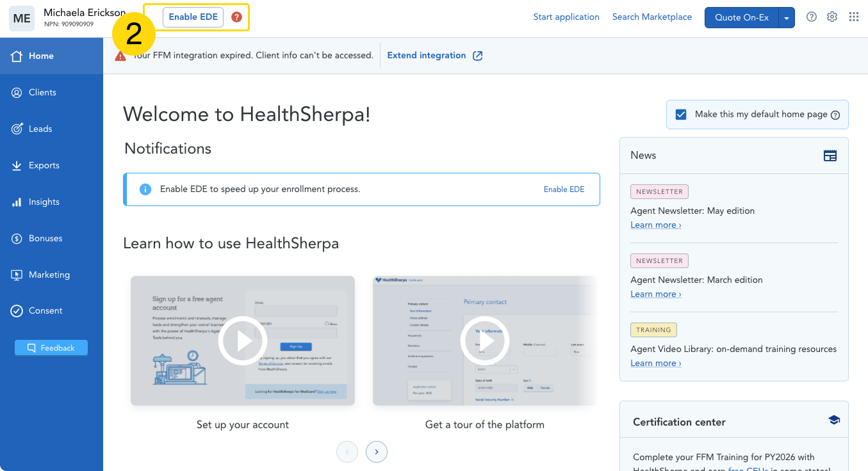Click the Feedback button in sidebar
The height and width of the screenshot is (471, 868).
(51, 348)
